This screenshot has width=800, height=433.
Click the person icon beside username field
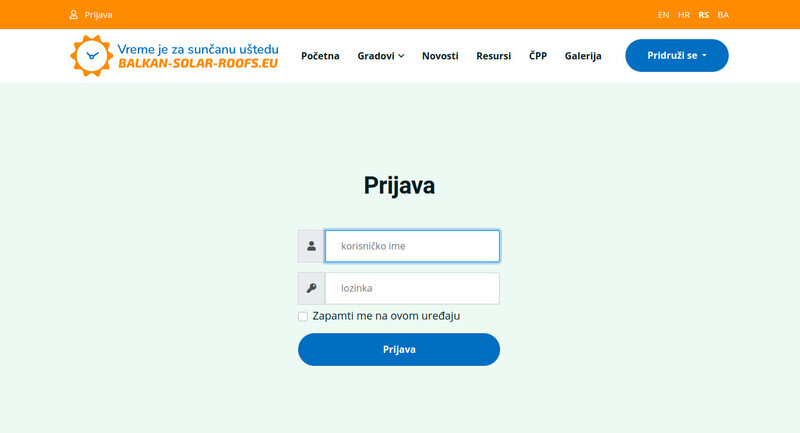click(311, 246)
